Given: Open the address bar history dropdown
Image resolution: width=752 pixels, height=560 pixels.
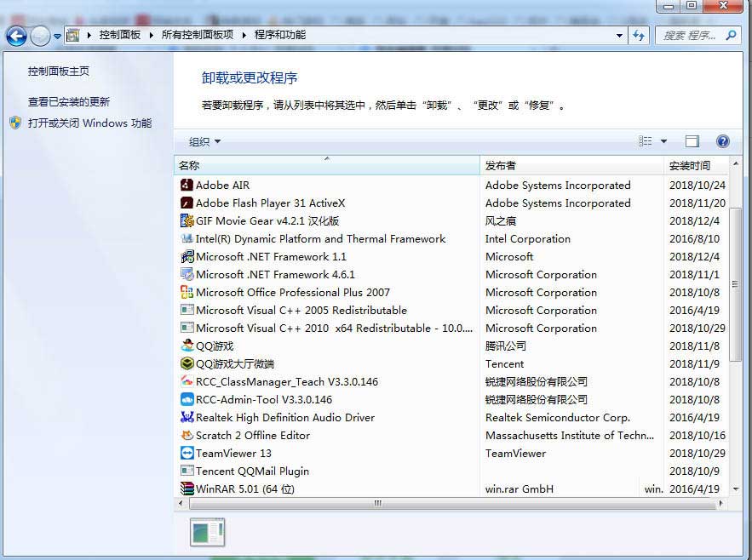Looking at the screenshot, I should (x=619, y=35).
